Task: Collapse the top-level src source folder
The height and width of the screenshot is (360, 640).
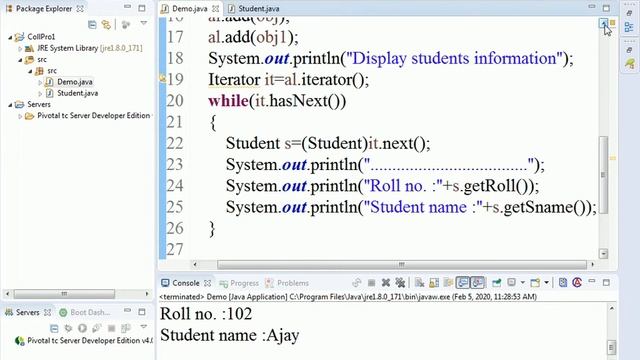Action: point(20,60)
